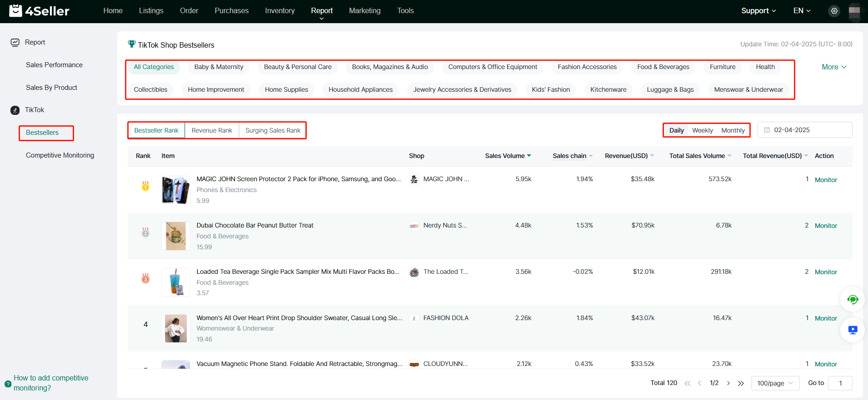
Task: Click the TikTok sidebar icon
Action: coord(15,110)
